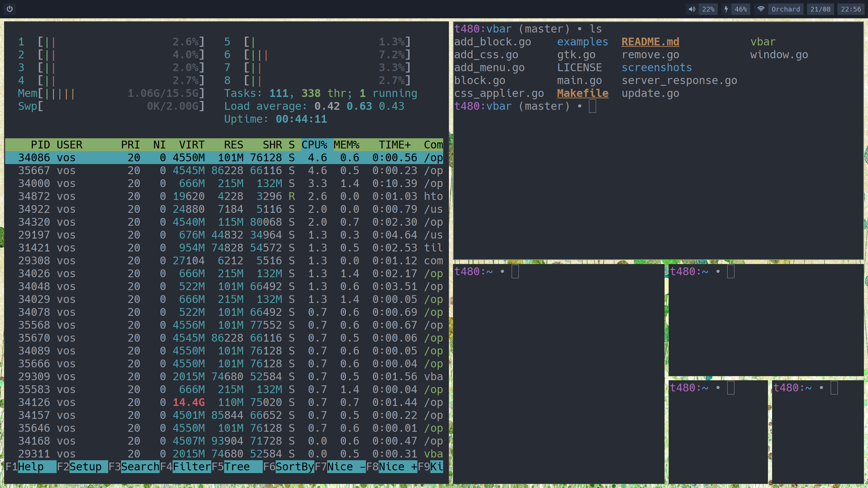This screenshot has height=488, width=868.
Task: Click README.md in the ls output
Action: tap(650, 42)
